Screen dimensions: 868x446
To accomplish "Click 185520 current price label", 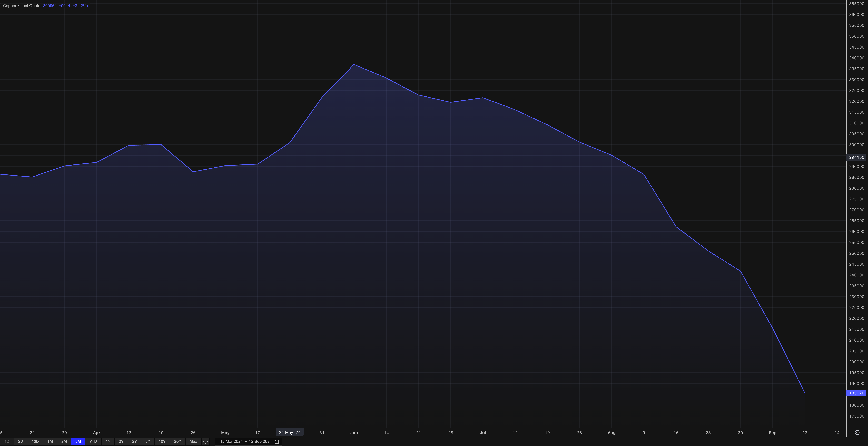I will click(x=856, y=393).
